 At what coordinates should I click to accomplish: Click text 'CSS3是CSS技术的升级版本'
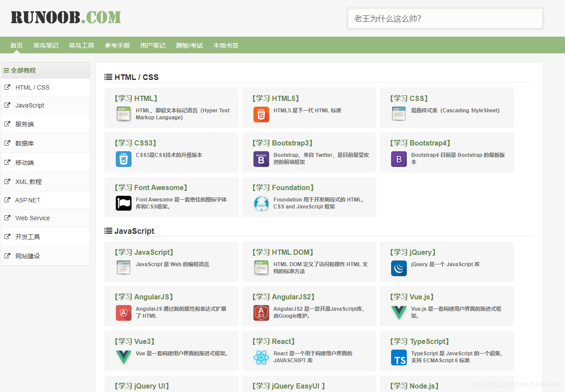pos(169,155)
